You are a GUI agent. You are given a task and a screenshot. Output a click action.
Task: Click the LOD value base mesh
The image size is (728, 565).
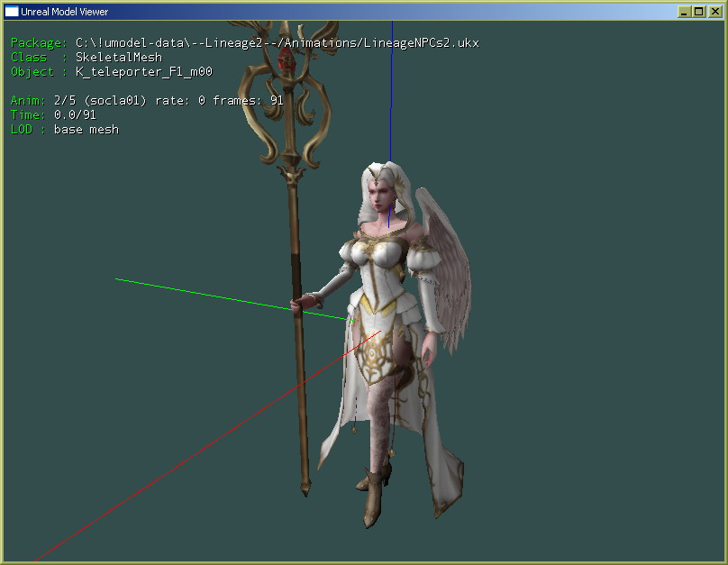tap(86, 130)
